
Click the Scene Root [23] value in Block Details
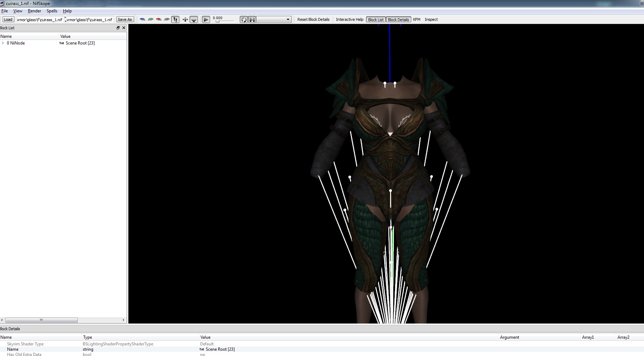point(220,349)
